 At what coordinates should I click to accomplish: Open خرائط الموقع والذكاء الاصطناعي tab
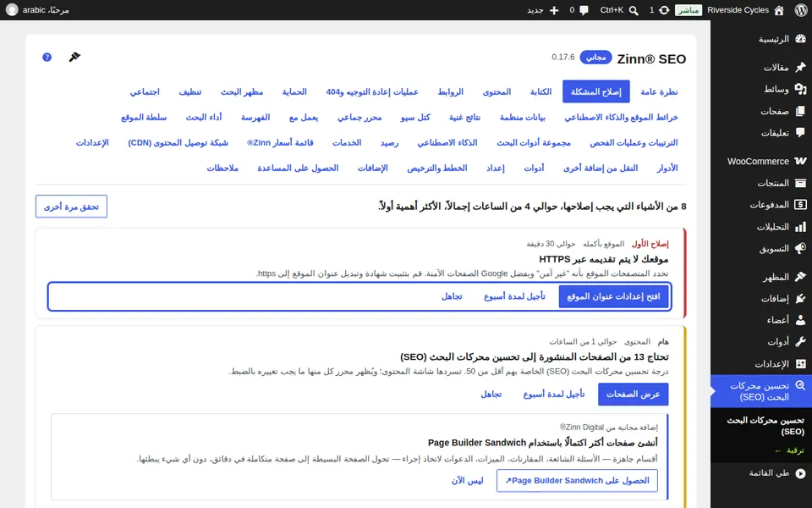click(621, 117)
